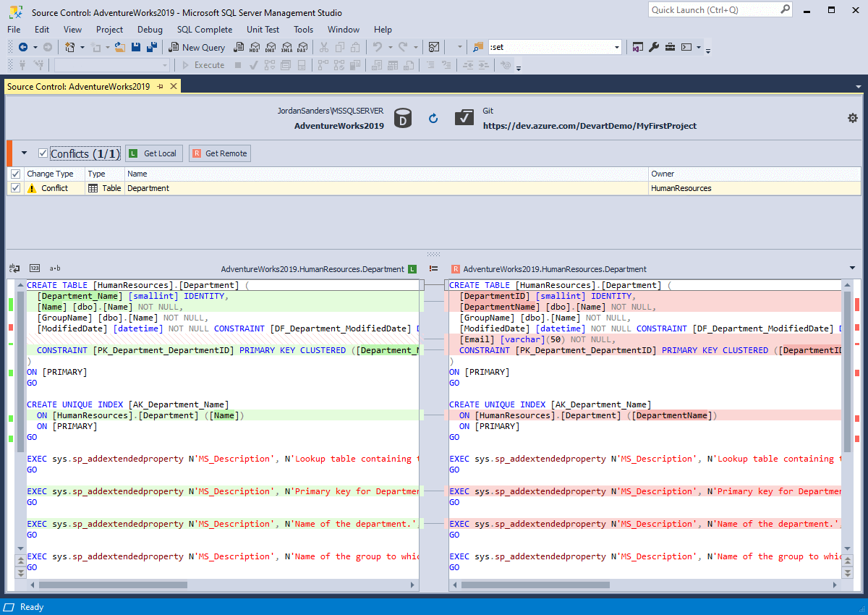Click the XMLA query icon
The image size is (868, 615).
[x=286, y=48]
